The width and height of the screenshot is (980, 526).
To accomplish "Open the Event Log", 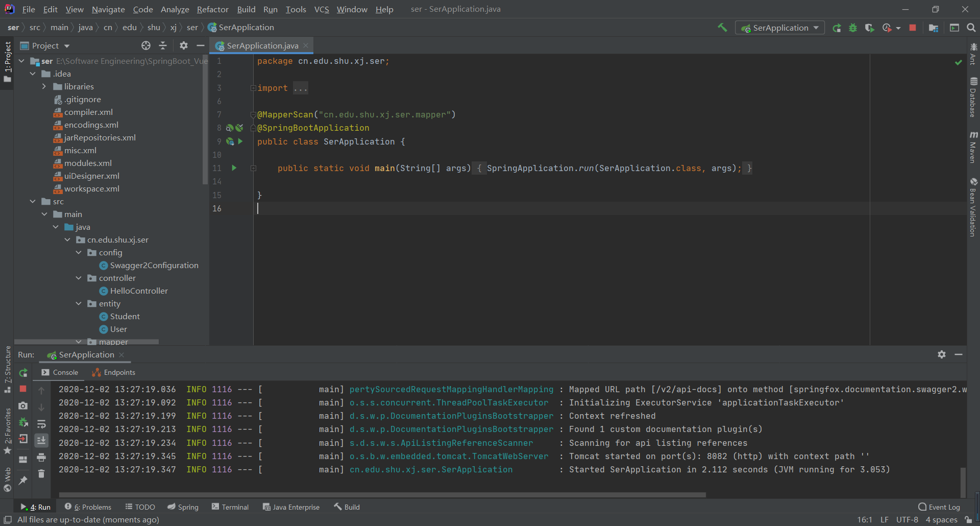I will (939, 507).
